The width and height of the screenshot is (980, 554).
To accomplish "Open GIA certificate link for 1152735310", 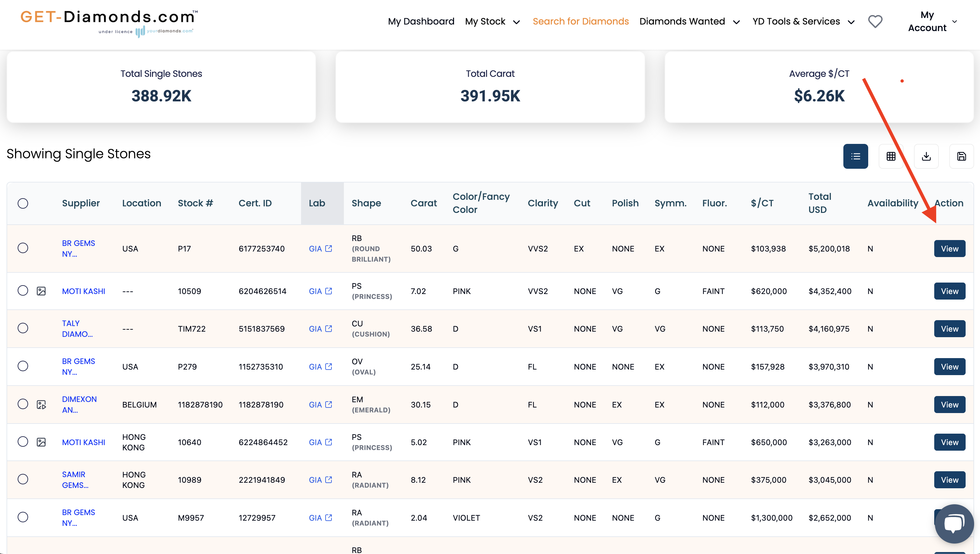I will pyautogui.click(x=320, y=366).
